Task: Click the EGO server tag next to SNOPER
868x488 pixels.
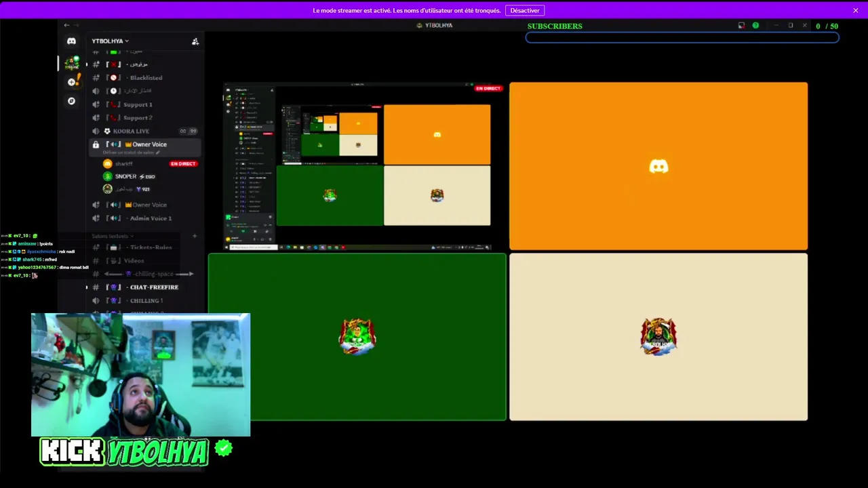Action: click(147, 176)
